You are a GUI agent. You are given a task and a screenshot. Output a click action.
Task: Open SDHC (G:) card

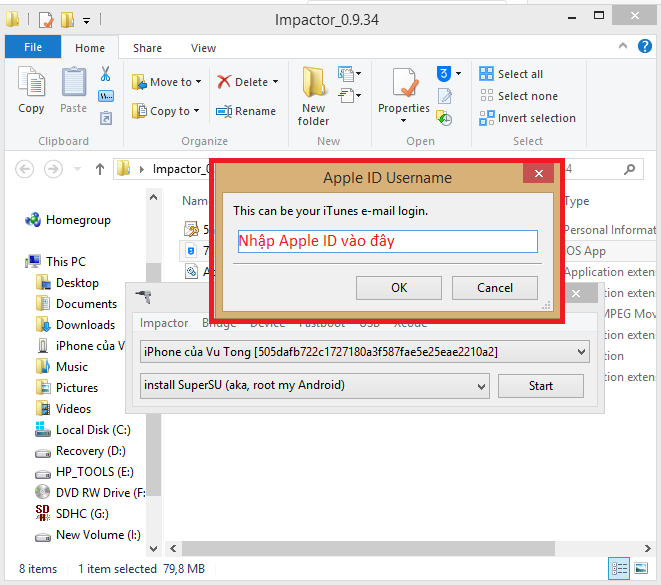(72, 514)
